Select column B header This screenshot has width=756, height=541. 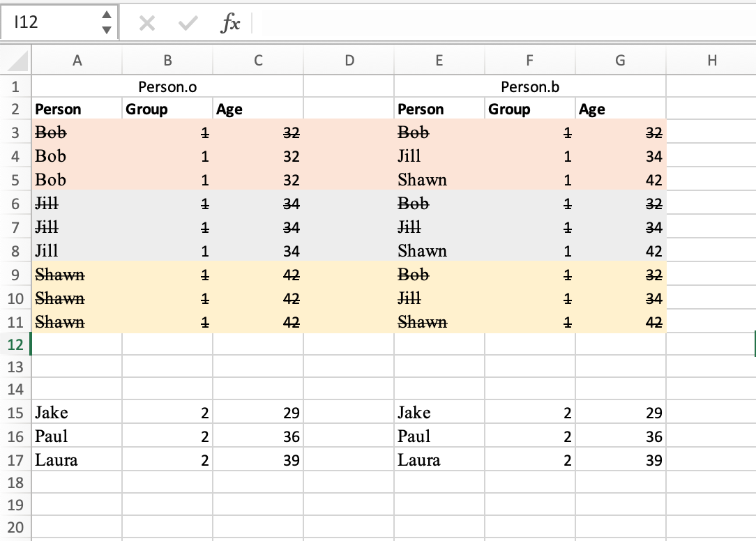coord(167,60)
